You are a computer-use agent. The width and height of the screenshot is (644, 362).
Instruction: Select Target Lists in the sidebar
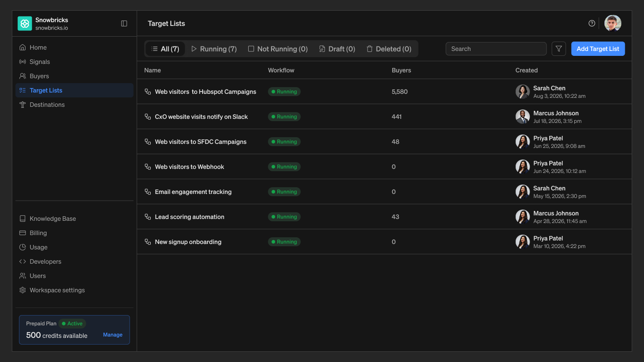click(x=74, y=90)
